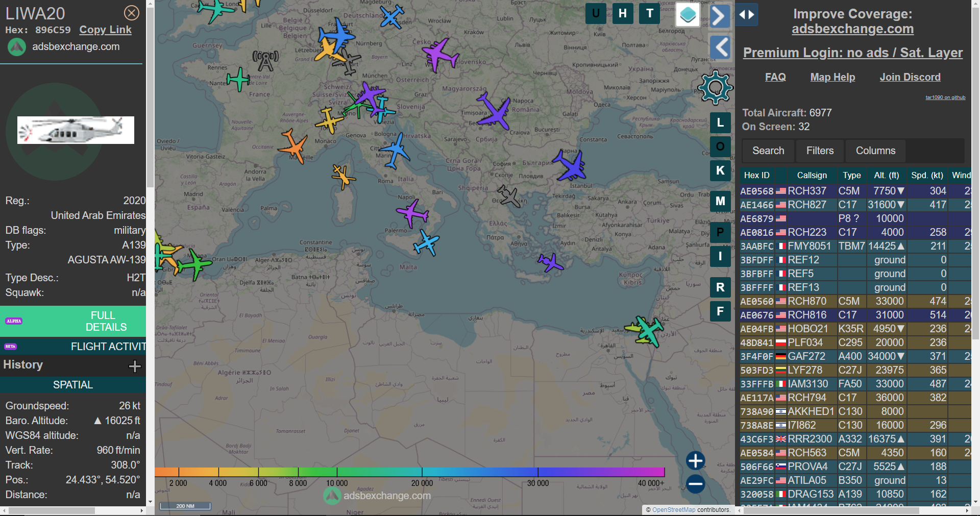
Task: Click the left chevron arrow button
Action: 721,47
